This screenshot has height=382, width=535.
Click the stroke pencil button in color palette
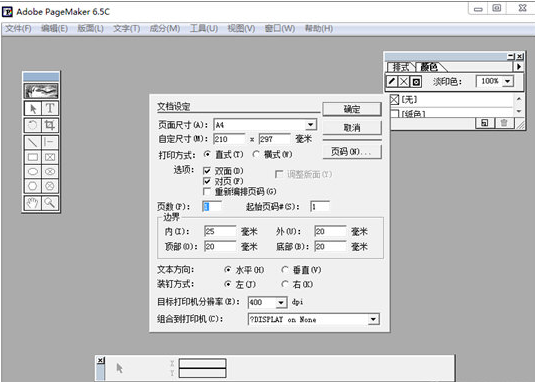coord(392,81)
